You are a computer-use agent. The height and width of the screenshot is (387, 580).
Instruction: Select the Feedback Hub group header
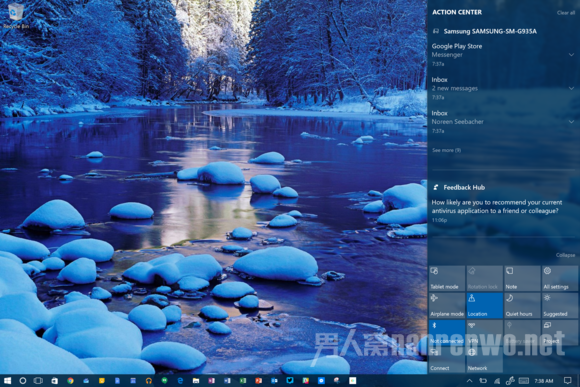[x=459, y=188]
